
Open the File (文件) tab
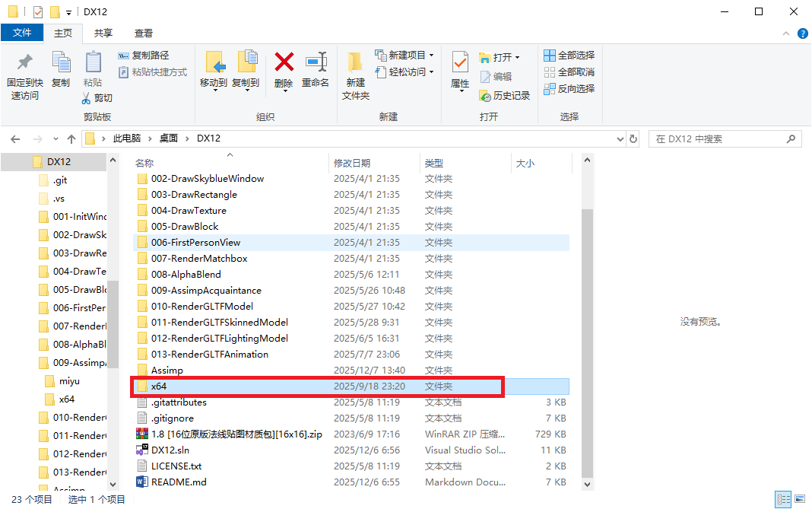click(22, 33)
